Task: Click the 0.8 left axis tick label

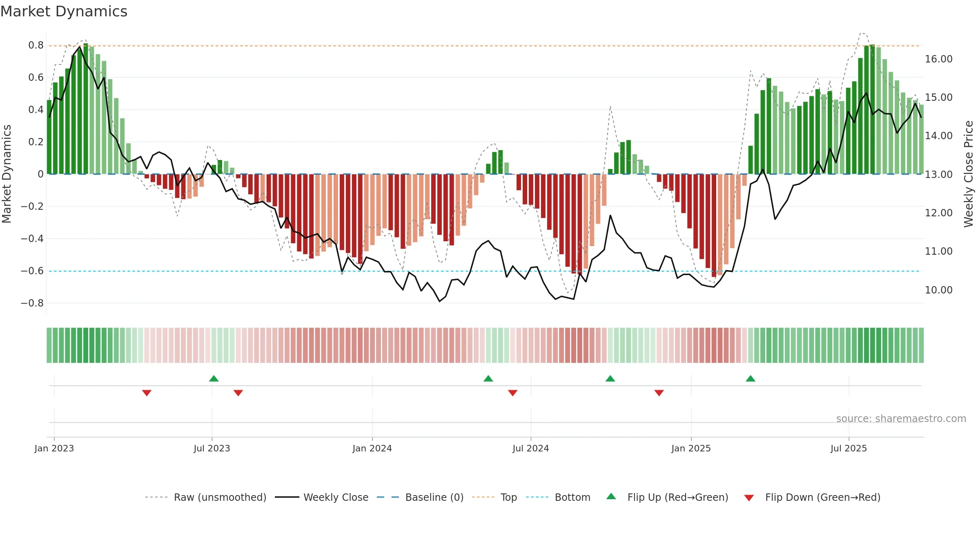Action: (36, 45)
